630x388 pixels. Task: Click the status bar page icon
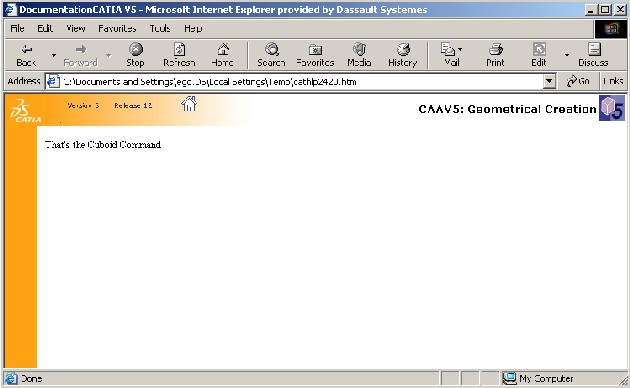pos(11,378)
